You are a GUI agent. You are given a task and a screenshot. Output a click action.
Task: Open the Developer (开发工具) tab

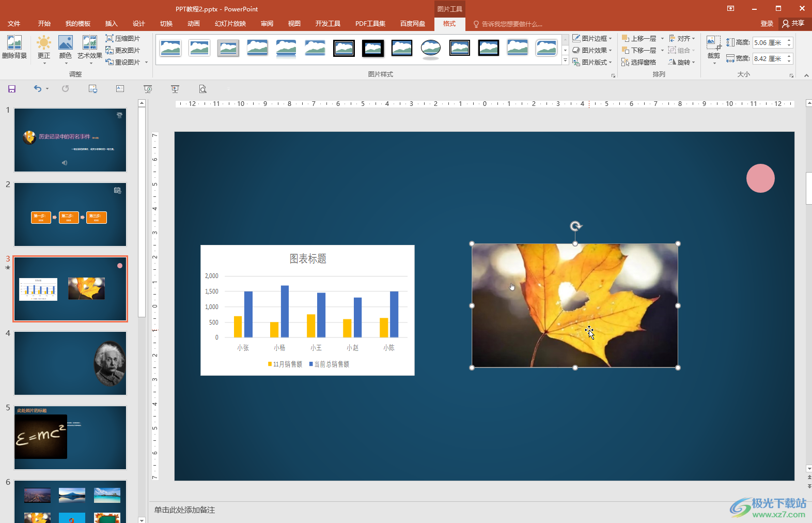[x=328, y=24]
